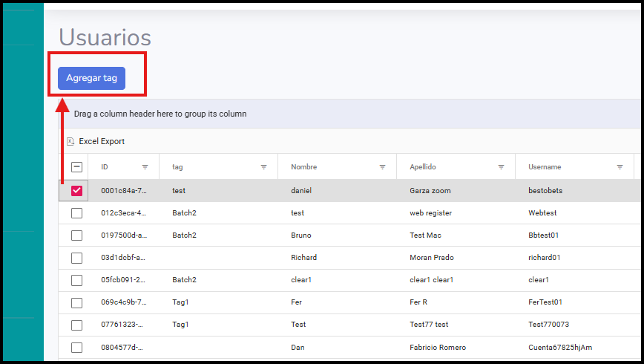This screenshot has width=644, height=364.
Task: Open the ID column filter menu
Action: point(145,167)
